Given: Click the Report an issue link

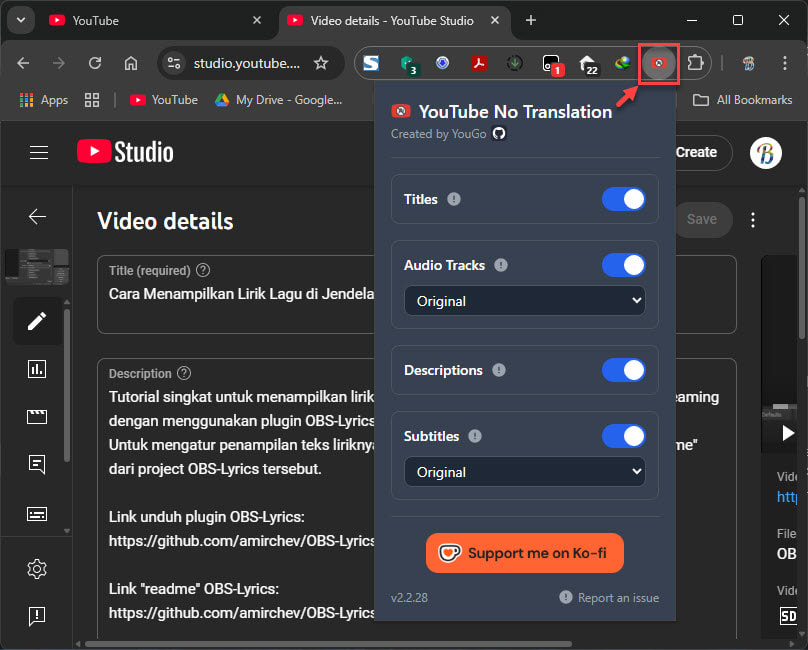Looking at the screenshot, I should click(x=609, y=597).
